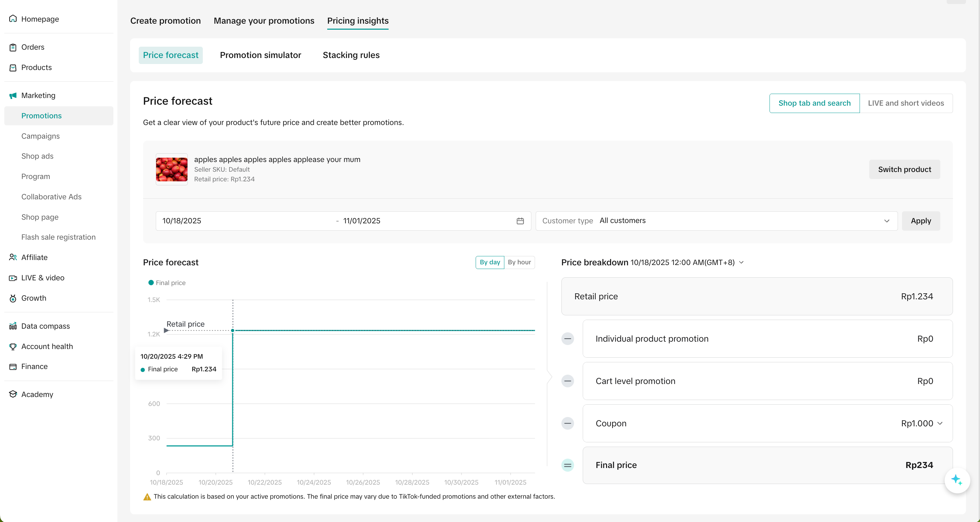This screenshot has width=980, height=522.
Task: Switch to Manage your promotions tab
Action: 264,21
